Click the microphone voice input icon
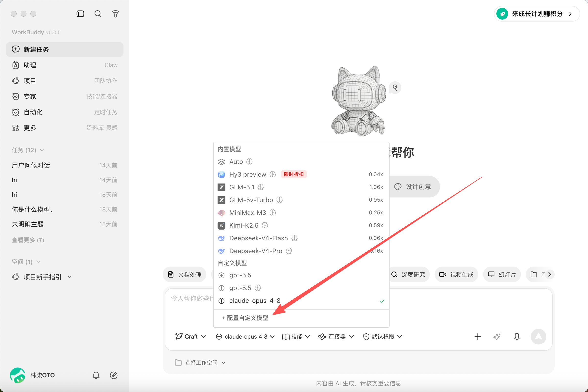588x392 pixels. (x=517, y=336)
